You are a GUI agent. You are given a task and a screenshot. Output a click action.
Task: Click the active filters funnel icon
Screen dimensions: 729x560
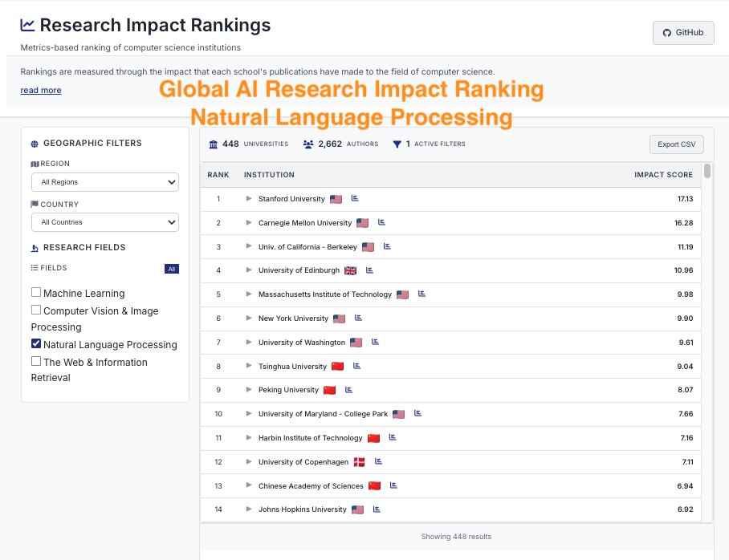tap(397, 144)
